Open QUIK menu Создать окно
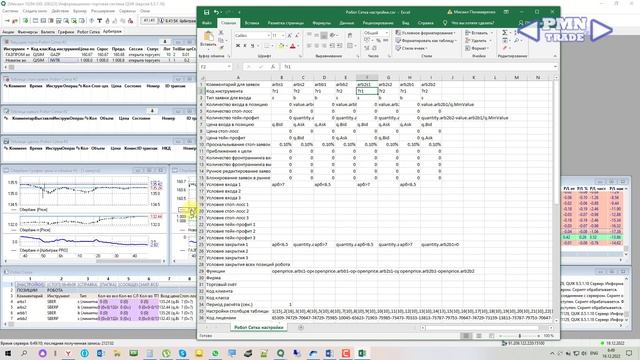Viewport: 640px width, 360px height. point(35,11)
